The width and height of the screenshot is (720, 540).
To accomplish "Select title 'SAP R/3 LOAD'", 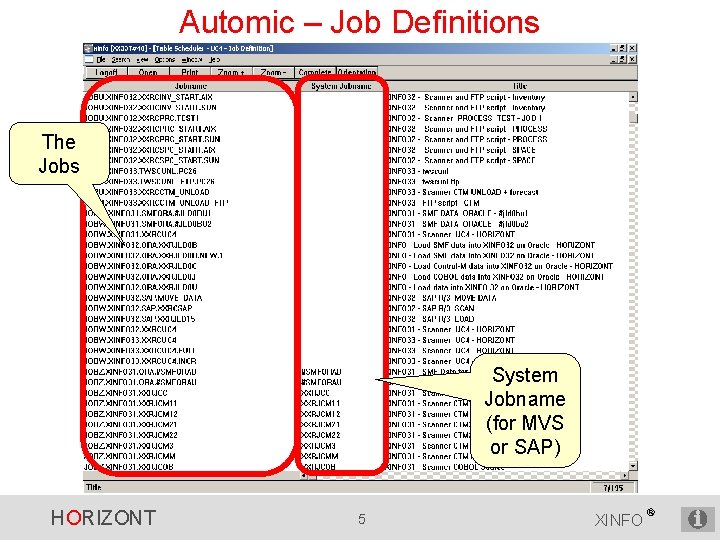I will (x=431, y=319).
